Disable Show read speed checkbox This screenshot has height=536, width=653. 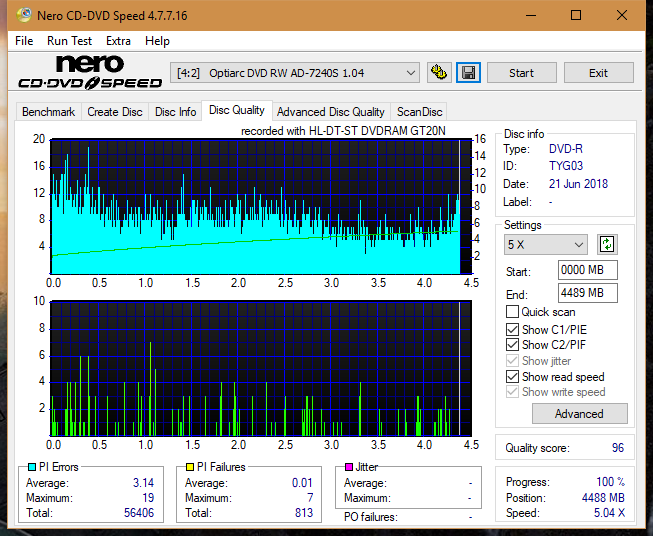512,376
